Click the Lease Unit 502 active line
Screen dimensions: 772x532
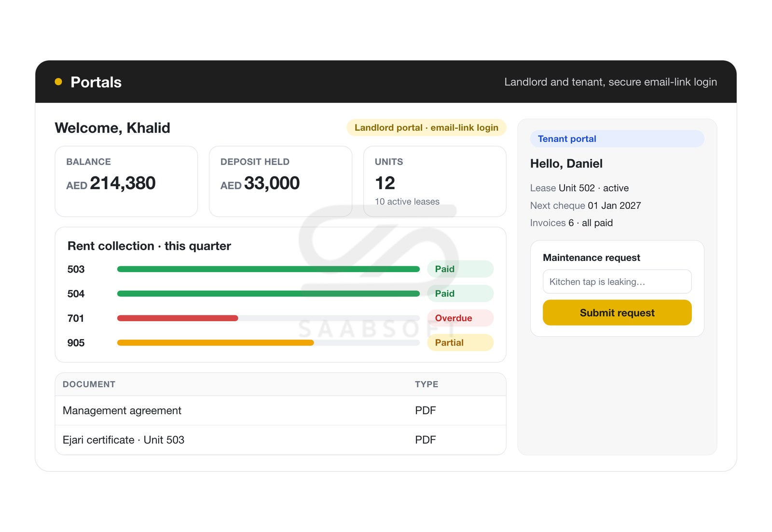[x=579, y=188]
